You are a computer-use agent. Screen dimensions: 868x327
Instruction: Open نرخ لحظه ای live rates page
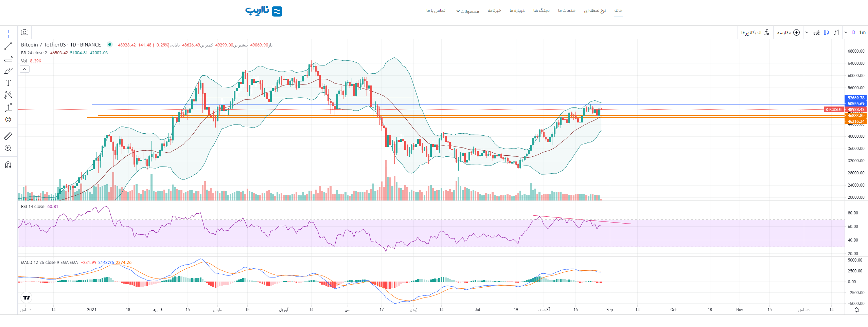(595, 11)
